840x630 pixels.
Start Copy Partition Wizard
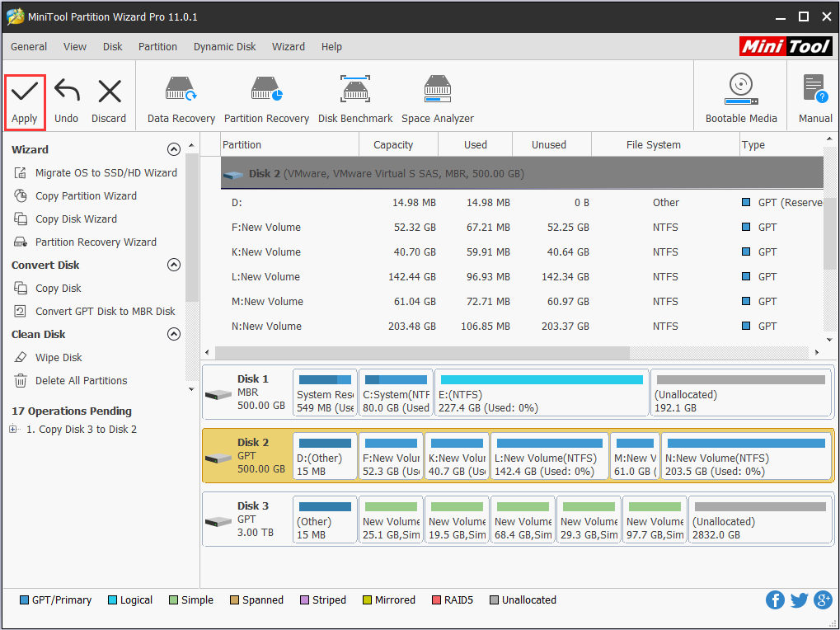[x=86, y=196]
